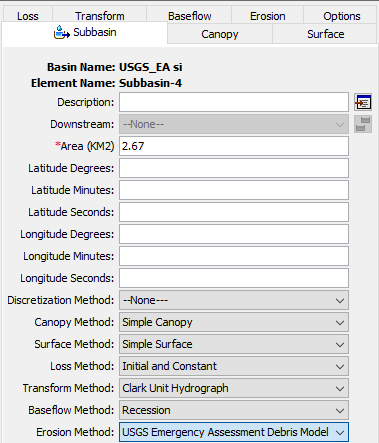Click the Longitude Seconds field
The width and height of the screenshot is (379, 443).
pos(234,278)
